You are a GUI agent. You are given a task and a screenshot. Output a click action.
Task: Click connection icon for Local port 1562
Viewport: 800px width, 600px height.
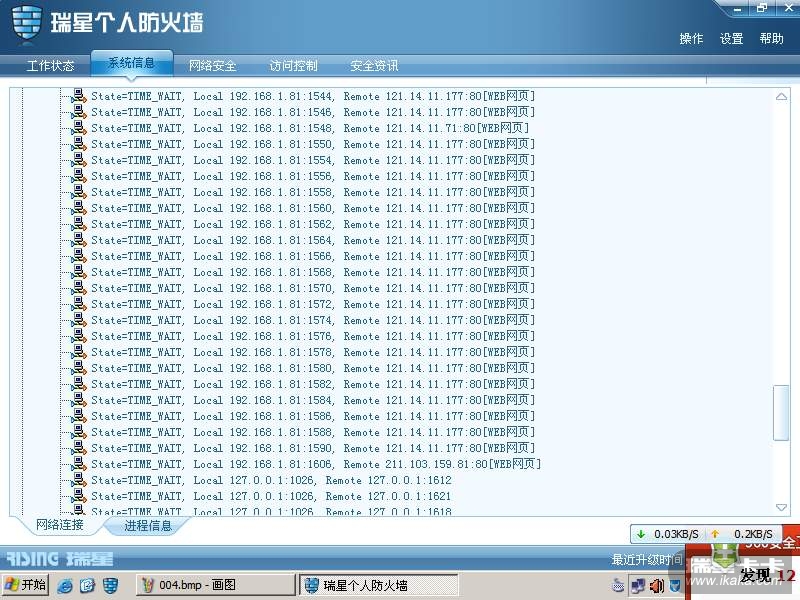click(79, 223)
